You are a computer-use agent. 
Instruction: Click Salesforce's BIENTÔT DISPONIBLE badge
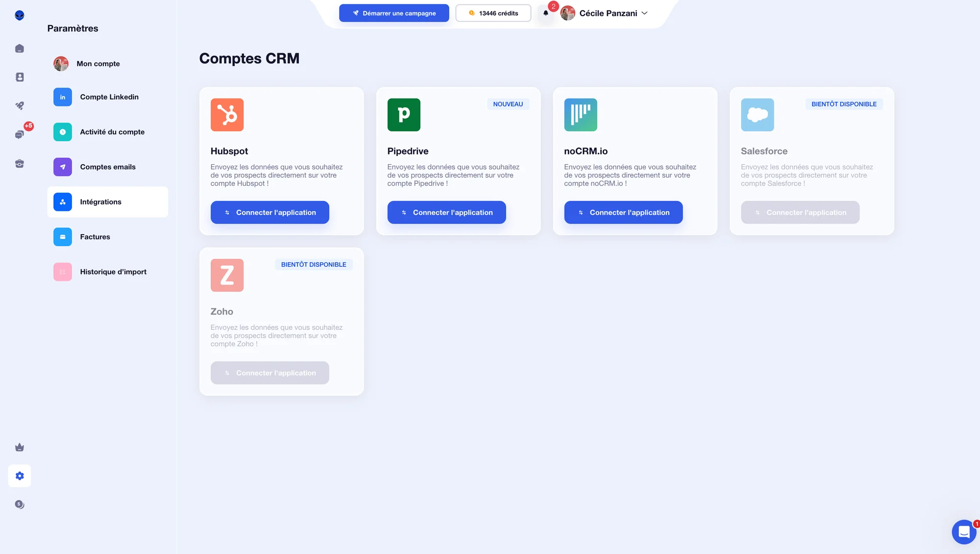coord(844,104)
